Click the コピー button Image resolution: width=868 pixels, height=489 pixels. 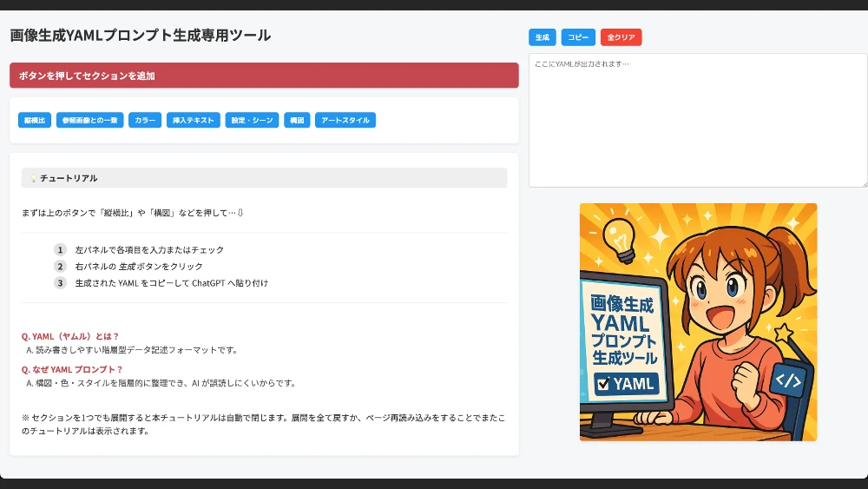578,37
